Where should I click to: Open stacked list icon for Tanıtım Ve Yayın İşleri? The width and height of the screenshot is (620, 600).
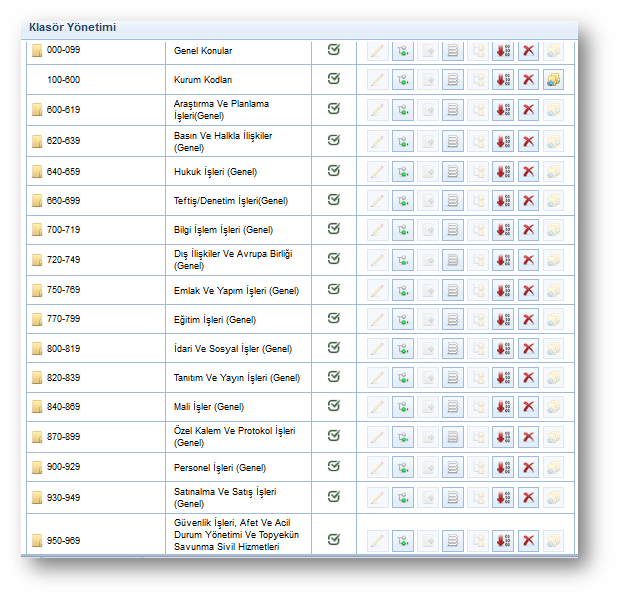click(x=453, y=379)
